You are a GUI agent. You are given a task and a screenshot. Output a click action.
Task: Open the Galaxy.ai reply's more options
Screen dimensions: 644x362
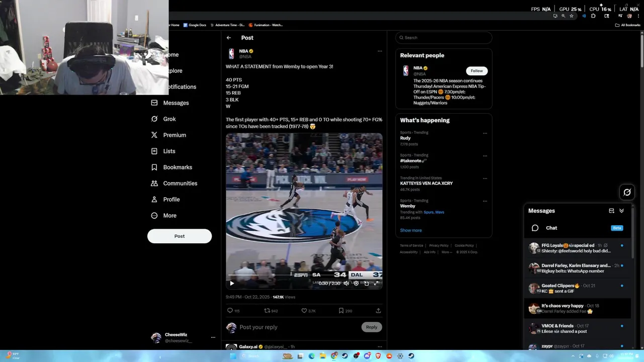click(380, 346)
